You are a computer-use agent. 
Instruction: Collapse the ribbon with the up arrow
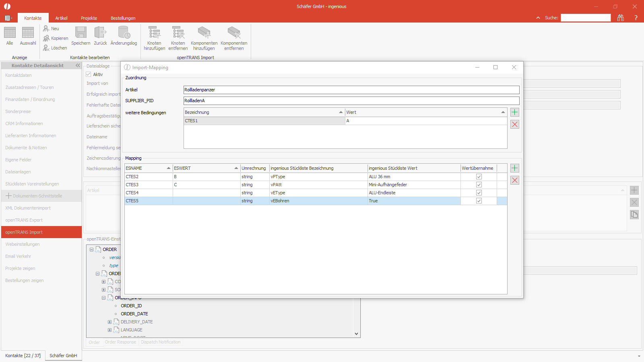(x=538, y=18)
